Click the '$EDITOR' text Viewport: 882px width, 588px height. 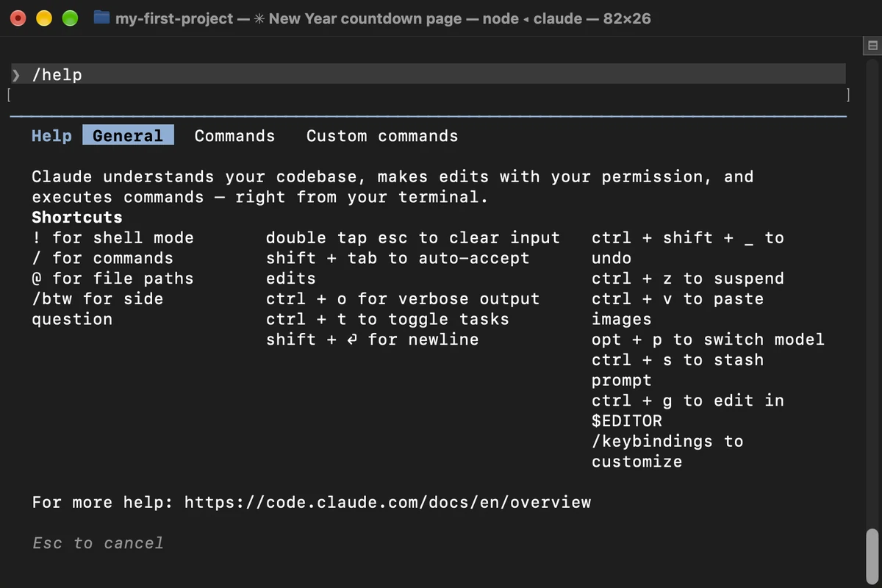(x=627, y=421)
